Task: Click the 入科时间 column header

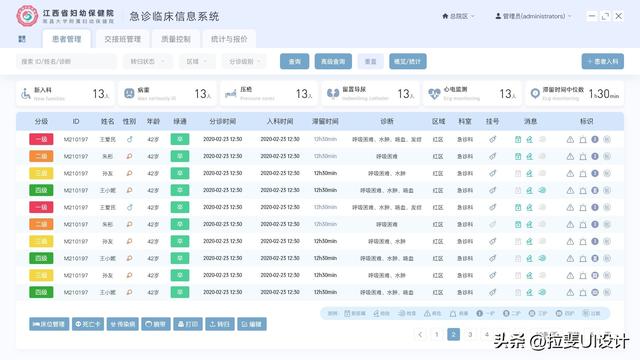Action: pos(280,122)
